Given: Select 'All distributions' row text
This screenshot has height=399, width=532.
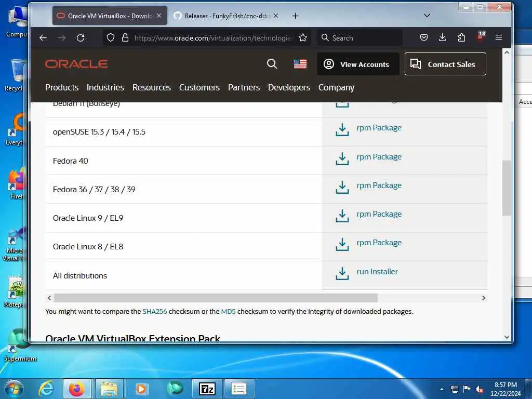Looking at the screenshot, I should tap(79, 275).
